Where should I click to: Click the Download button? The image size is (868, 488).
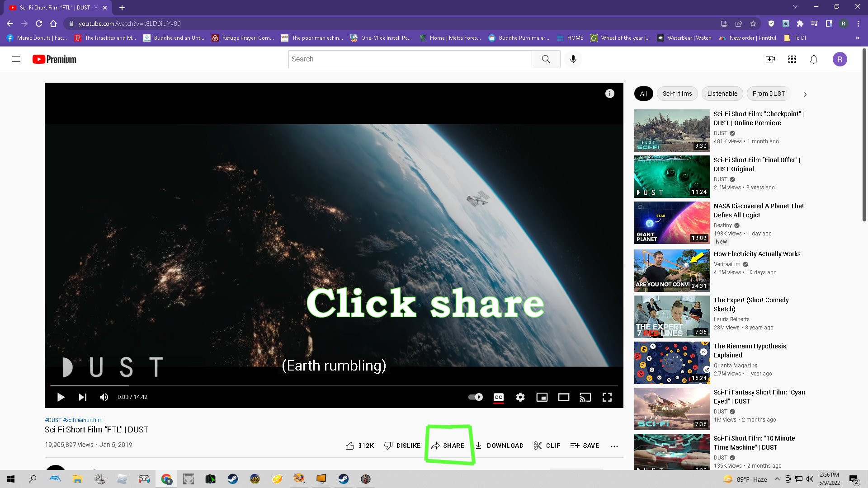(x=499, y=446)
